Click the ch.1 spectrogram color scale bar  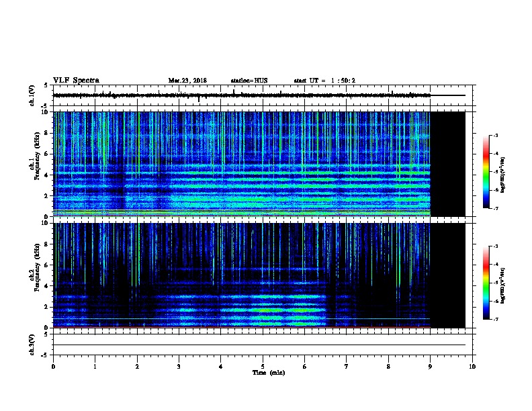pyautogui.click(x=486, y=172)
